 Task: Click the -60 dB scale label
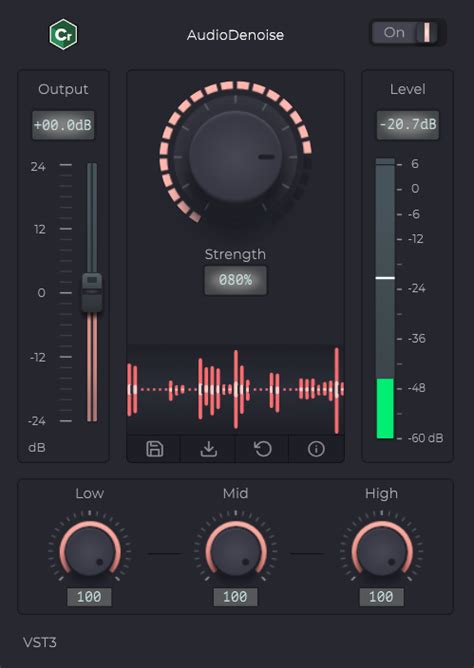click(x=425, y=438)
